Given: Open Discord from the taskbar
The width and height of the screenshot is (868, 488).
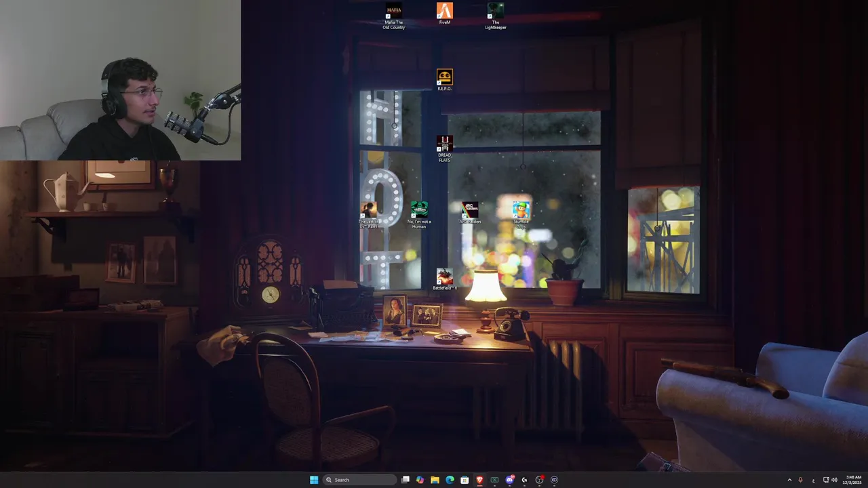Looking at the screenshot, I should (509, 480).
